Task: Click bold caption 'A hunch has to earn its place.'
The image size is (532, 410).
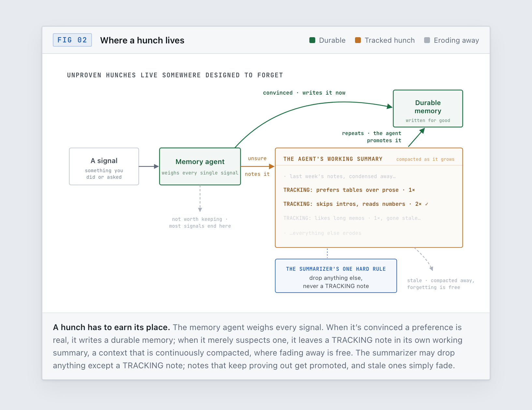Action: pos(111,327)
